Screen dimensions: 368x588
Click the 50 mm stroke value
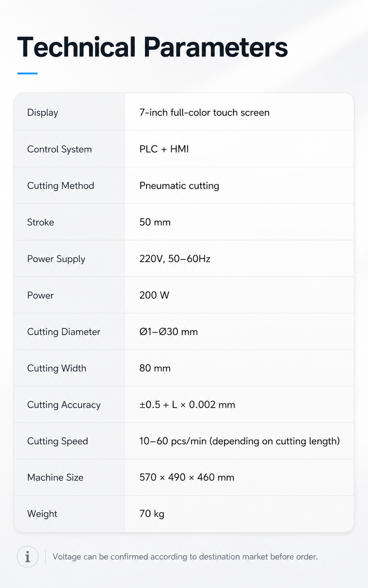[x=155, y=222]
